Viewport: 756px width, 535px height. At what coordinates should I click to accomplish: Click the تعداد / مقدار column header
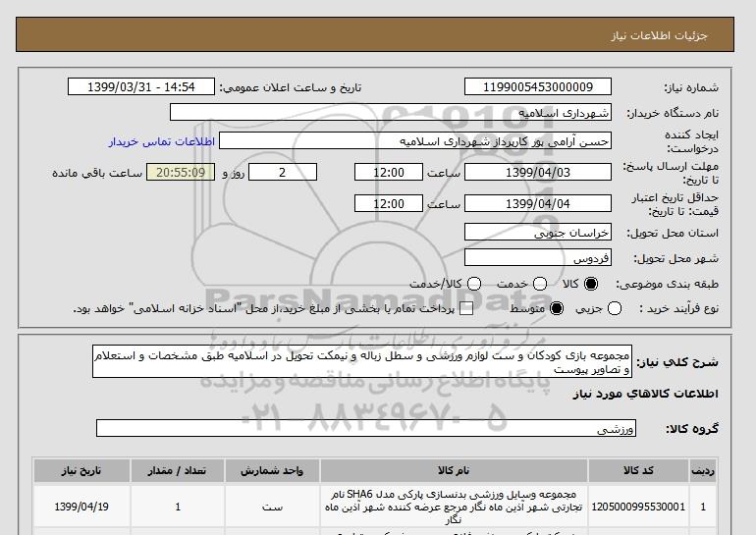click(x=177, y=470)
